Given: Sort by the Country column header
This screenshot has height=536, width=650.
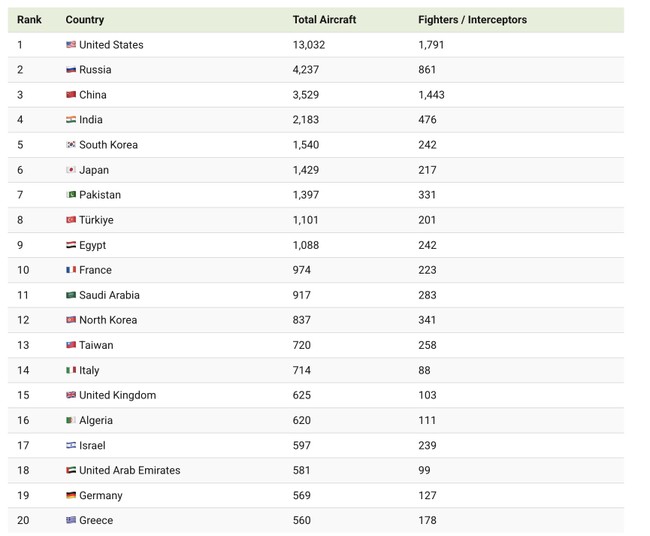Looking at the screenshot, I should coord(85,20).
